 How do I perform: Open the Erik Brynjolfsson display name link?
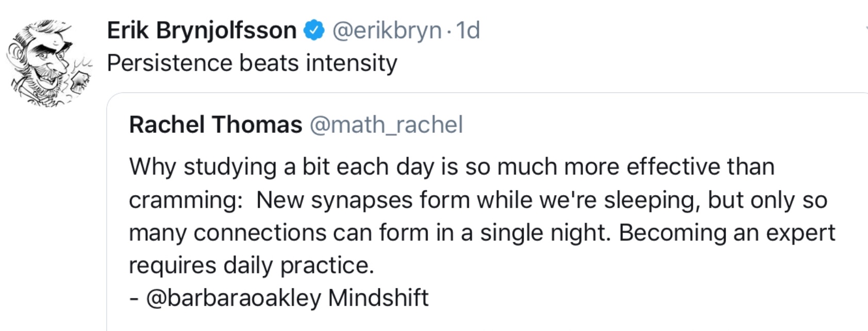pos(202,30)
